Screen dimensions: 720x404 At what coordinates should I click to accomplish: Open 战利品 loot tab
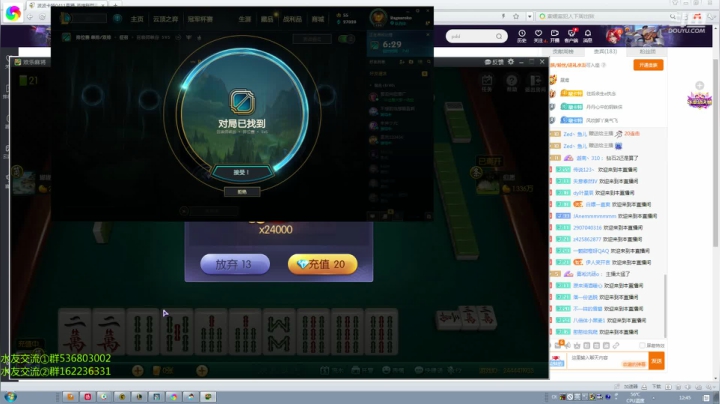(292, 19)
